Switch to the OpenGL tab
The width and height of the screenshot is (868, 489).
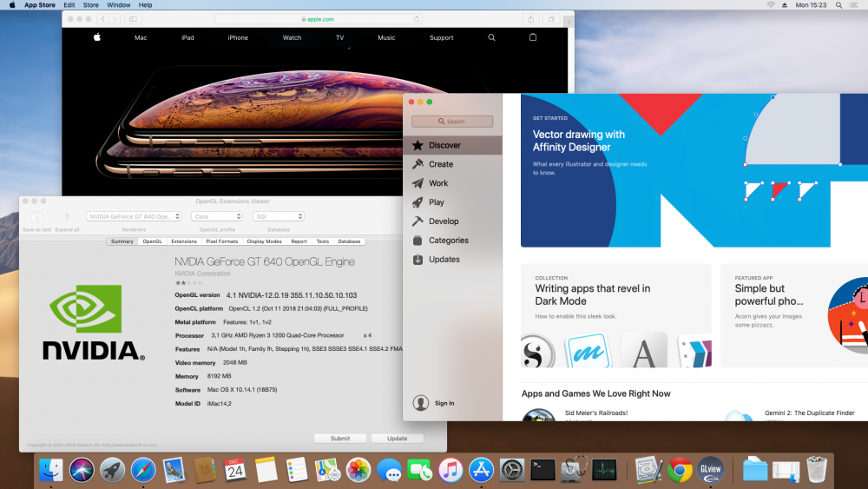(152, 241)
